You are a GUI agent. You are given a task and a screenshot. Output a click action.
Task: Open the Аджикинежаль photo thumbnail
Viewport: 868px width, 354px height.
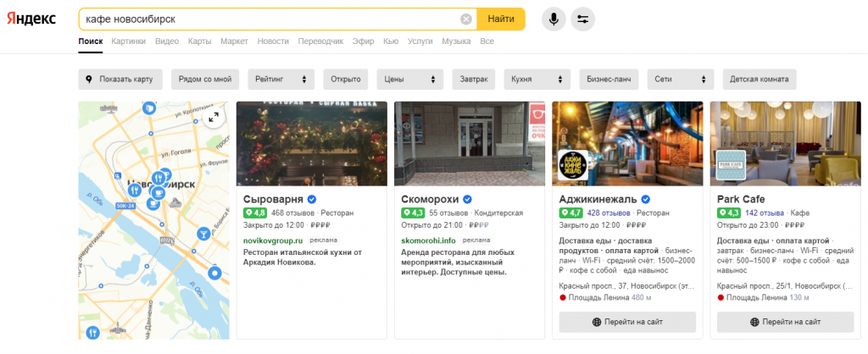[627, 144]
